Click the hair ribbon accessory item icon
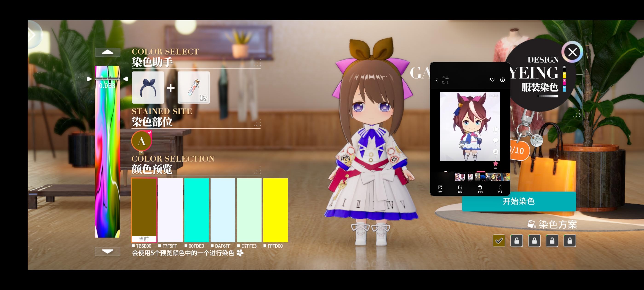Image resolution: width=644 pixels, height=290 pixels. pos(148,88)
